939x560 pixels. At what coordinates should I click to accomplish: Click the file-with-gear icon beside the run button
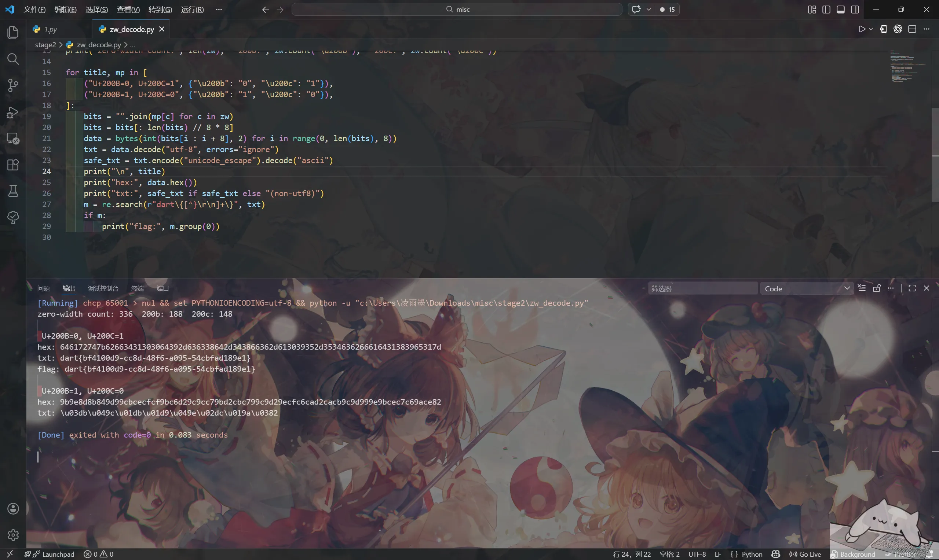pos(884,29)
